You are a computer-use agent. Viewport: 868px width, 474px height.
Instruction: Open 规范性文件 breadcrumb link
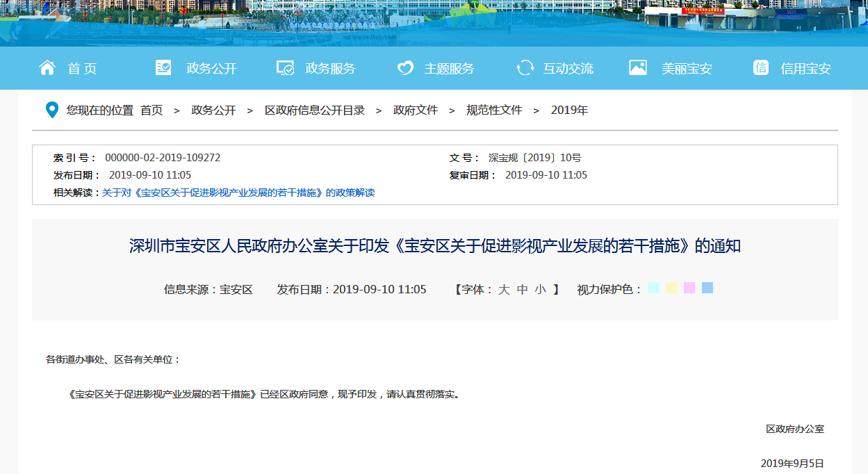(x=493, y=110)
